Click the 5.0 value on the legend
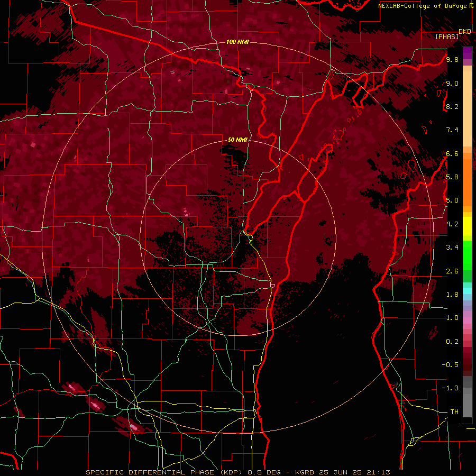The height and width of the screenshot is (476, 476). (452, 200)
